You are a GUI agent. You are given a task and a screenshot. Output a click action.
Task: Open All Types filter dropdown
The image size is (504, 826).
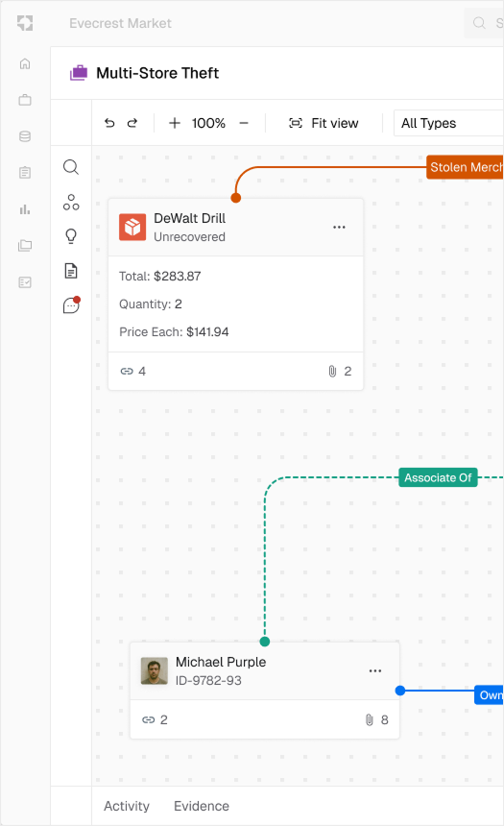[x=448, y=123]
